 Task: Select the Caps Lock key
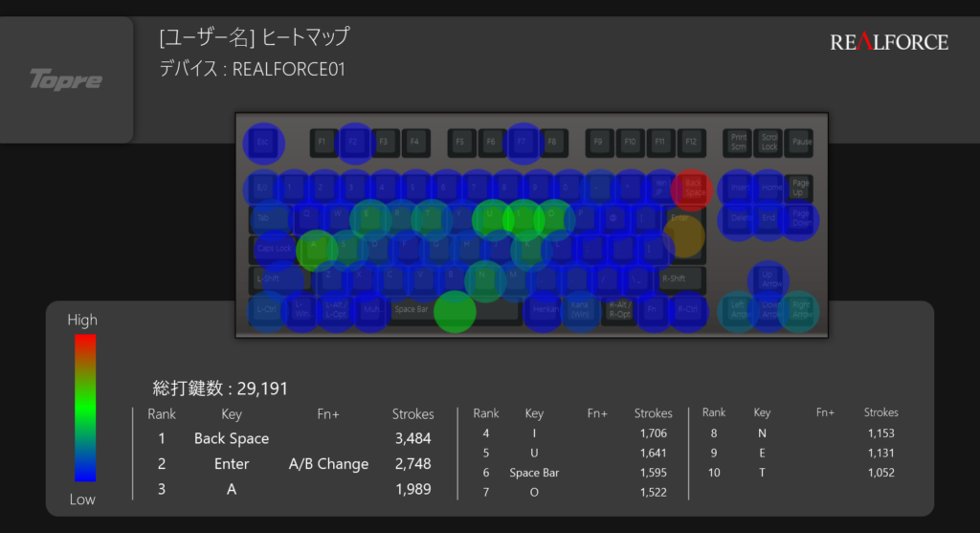[x=273, y=249]
